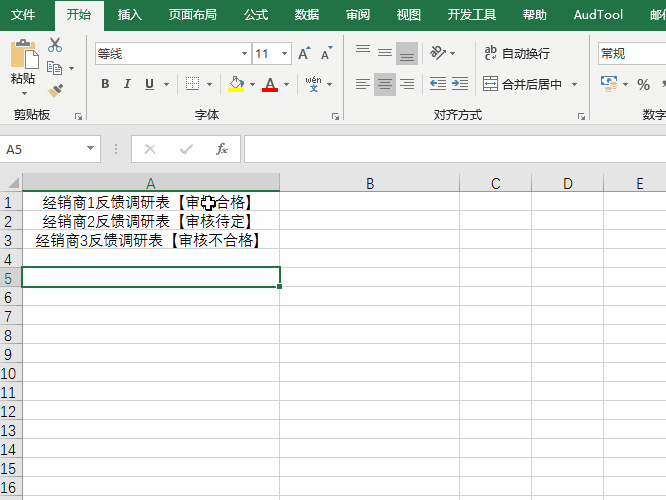The image size is (666, 500).
Task: Click 合并后居中 merge and center
Action: (522, 84)
